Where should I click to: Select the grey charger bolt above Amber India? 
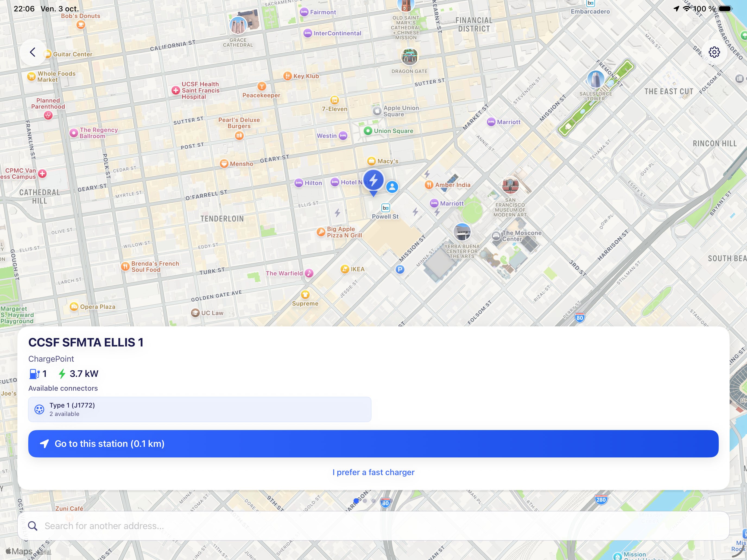427,174
